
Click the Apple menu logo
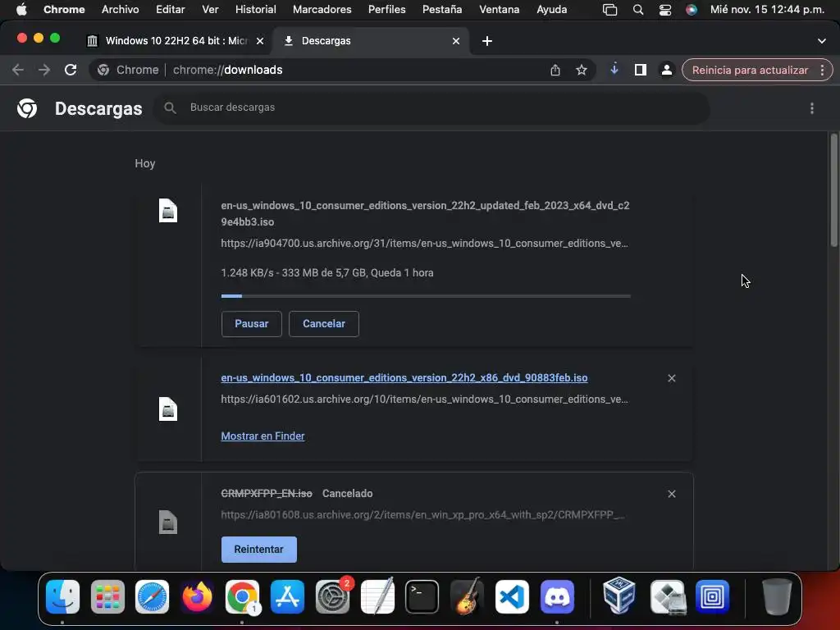tap(21, 10)
